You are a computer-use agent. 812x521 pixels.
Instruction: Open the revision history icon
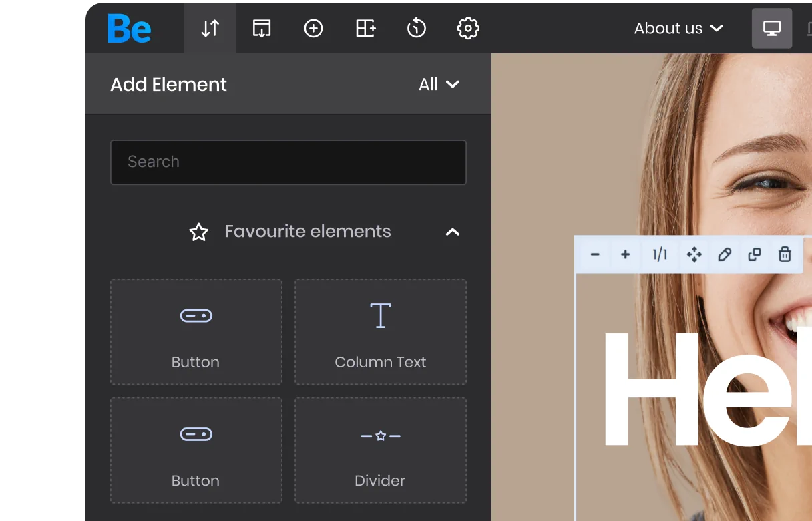(x=417, y=29)
